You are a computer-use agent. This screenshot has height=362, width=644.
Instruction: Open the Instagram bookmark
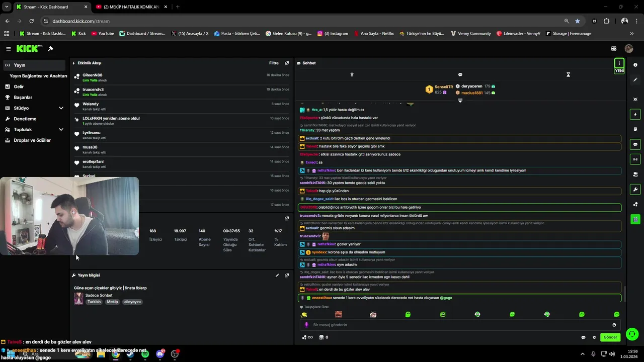(x=333, y=34)
